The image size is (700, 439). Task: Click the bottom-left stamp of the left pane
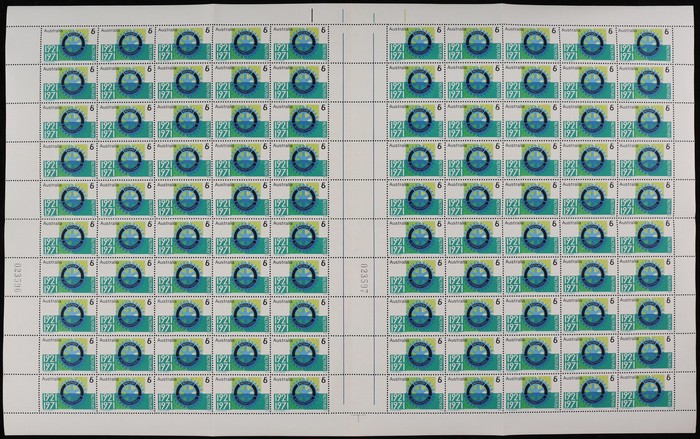67,392
